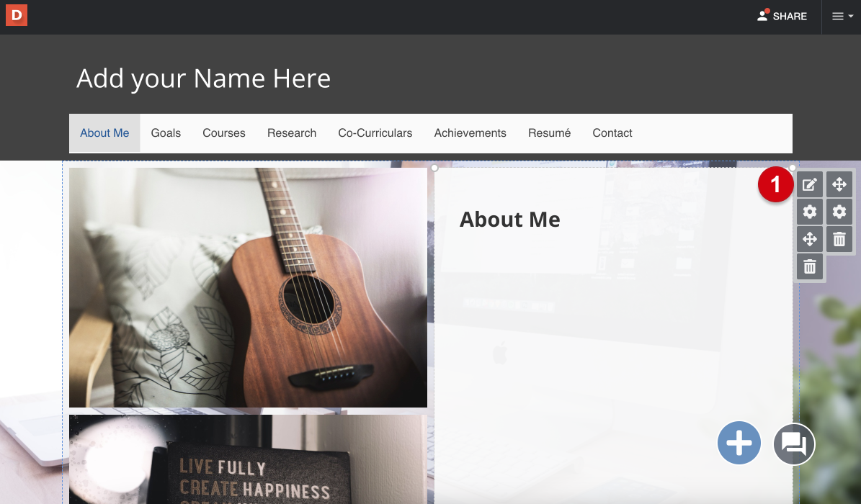Click the move arrows icon beside the pencil

(839, 184)
